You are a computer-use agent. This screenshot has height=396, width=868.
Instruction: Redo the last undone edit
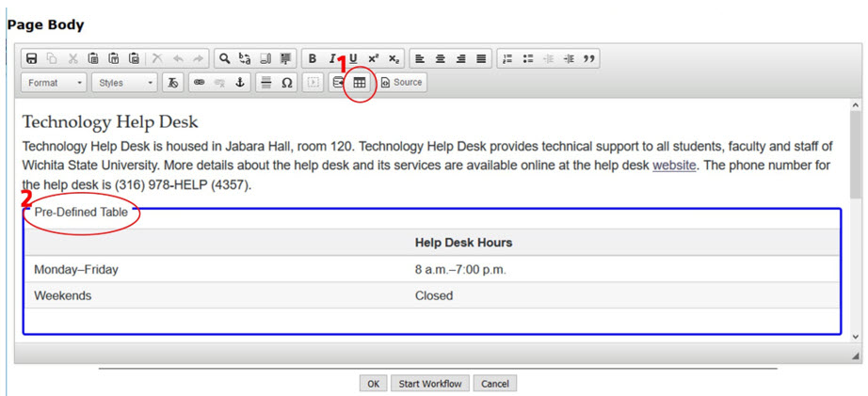click(199, 58)
